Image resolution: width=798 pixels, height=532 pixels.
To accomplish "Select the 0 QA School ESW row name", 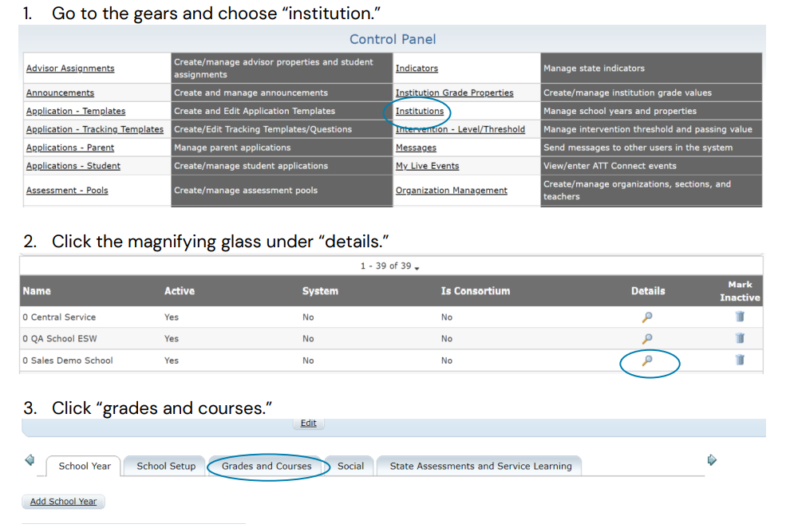I will point(60,338).
